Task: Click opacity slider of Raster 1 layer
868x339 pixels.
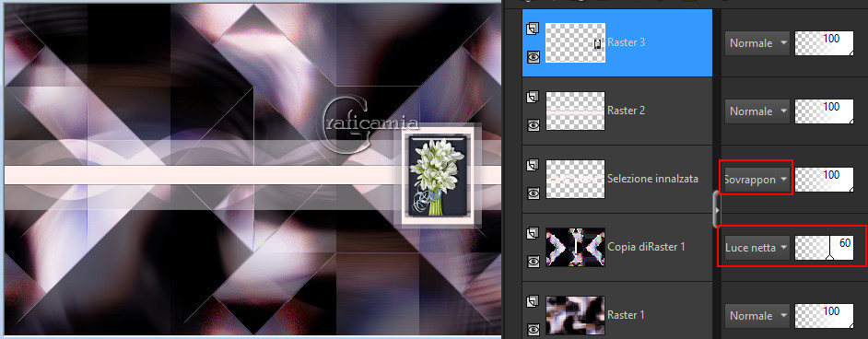Action: pos(824,316)
